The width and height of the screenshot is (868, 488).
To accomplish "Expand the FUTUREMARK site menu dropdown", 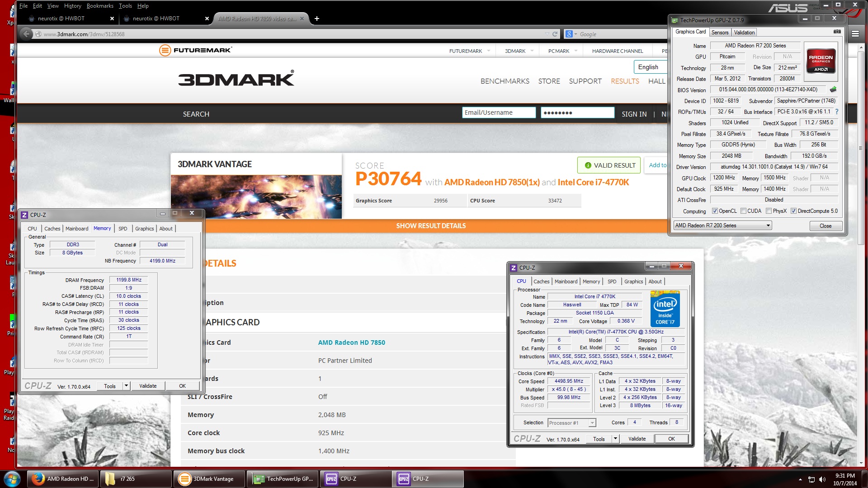I will point(489,51).
